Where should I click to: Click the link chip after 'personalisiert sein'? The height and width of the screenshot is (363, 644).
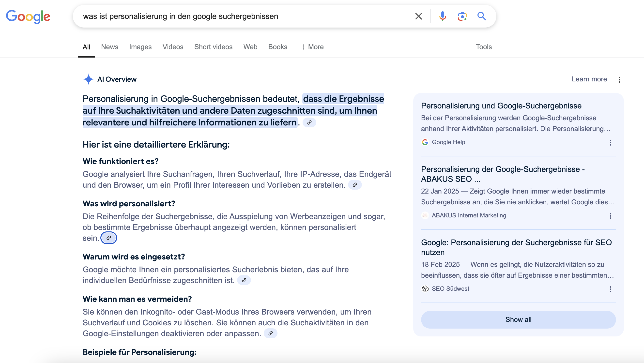(109, 238)
